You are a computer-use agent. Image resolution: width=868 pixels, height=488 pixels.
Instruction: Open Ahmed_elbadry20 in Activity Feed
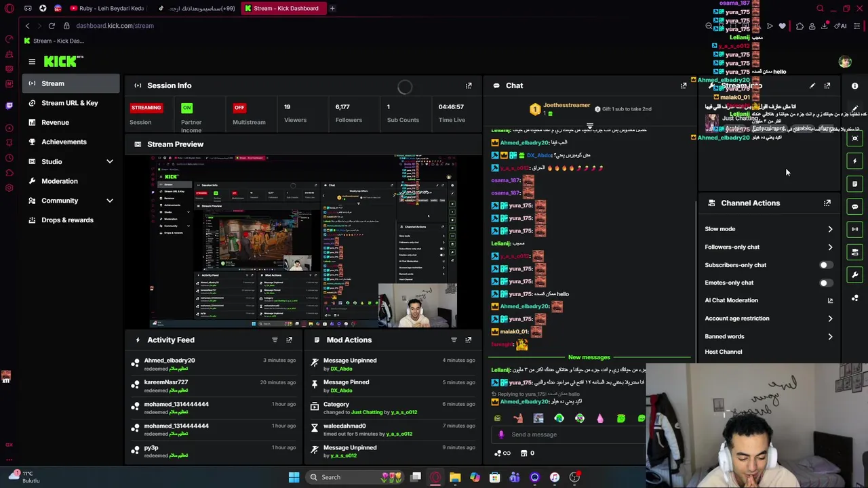[170, 361]
